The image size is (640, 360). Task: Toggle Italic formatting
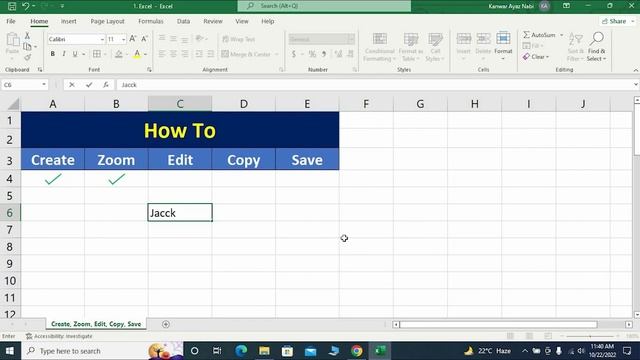tap(64, 54)
